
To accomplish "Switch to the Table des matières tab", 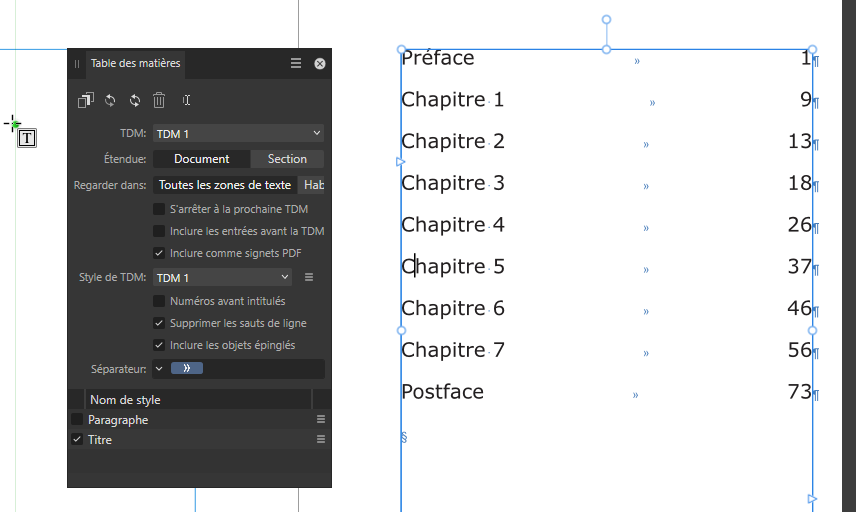I will click(x=135, y=63).
